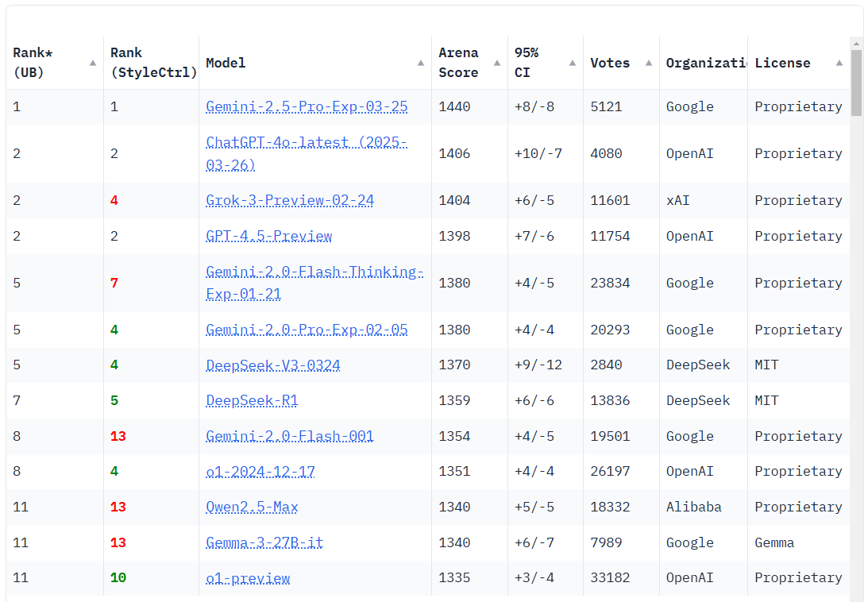Visit the Qwen2.5-Max model link

click(x=252, y=507)
